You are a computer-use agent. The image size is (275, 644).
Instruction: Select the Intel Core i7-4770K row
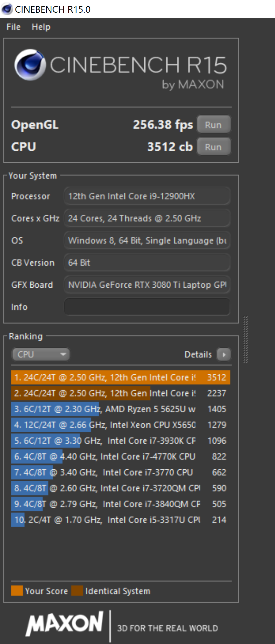click(121, 456)
